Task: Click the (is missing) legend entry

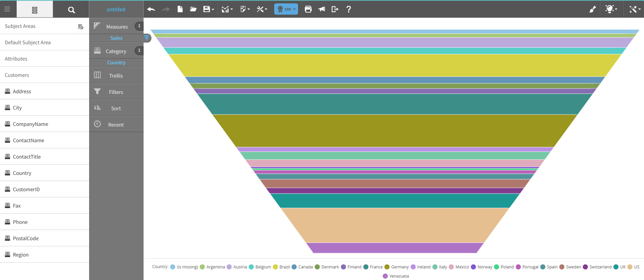Action: click(184, 267)
